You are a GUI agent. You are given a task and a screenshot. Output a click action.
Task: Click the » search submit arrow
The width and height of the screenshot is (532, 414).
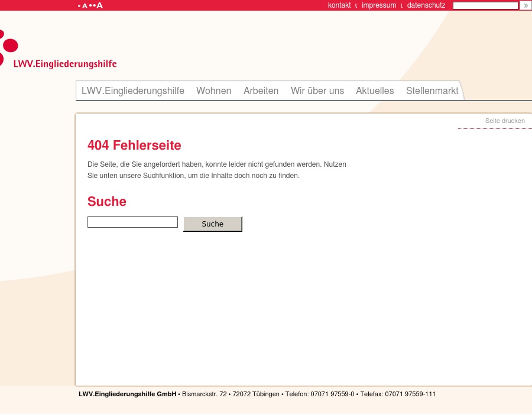pyautogui.click(x=525, y=5)
